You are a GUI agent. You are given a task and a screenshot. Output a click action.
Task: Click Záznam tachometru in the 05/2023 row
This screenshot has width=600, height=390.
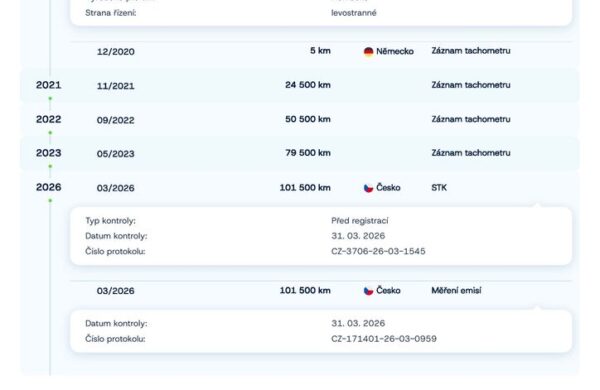pos(471,153)
